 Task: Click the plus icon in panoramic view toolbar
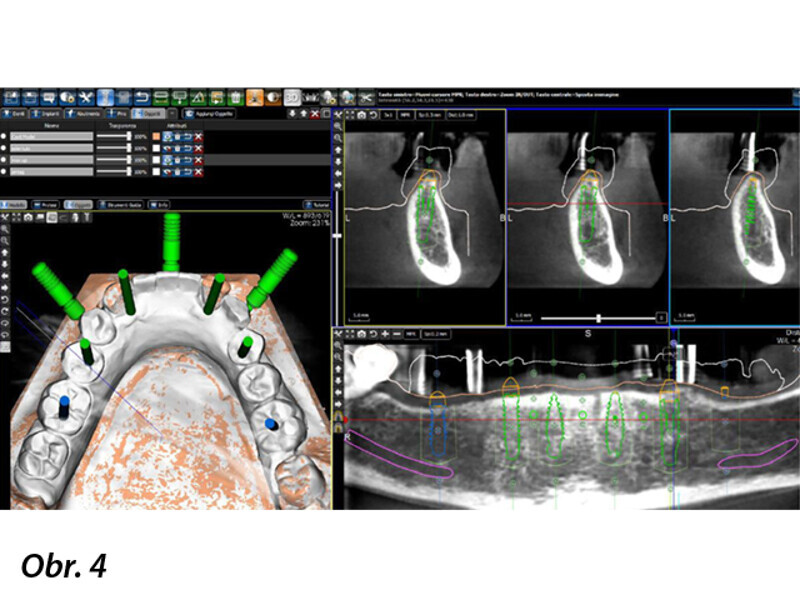386,333
